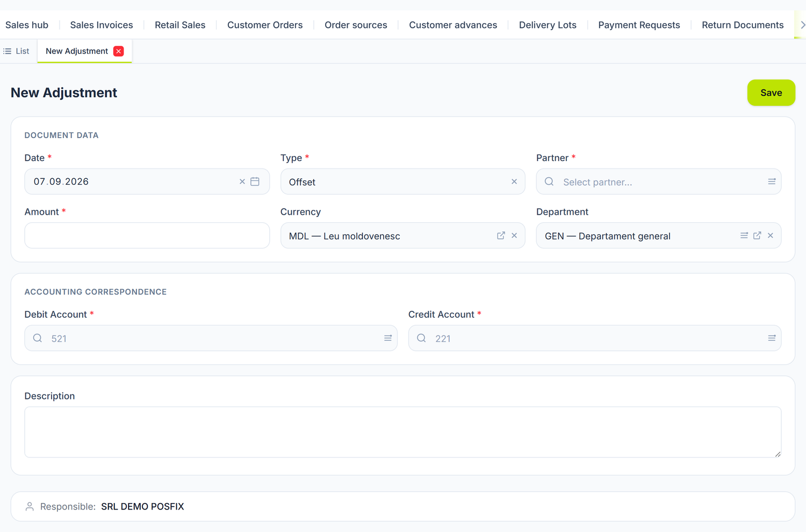The height and width of the screenshot is (532, 806).
Task: Click the partner search magnifier icon
Action: point(549,181)
